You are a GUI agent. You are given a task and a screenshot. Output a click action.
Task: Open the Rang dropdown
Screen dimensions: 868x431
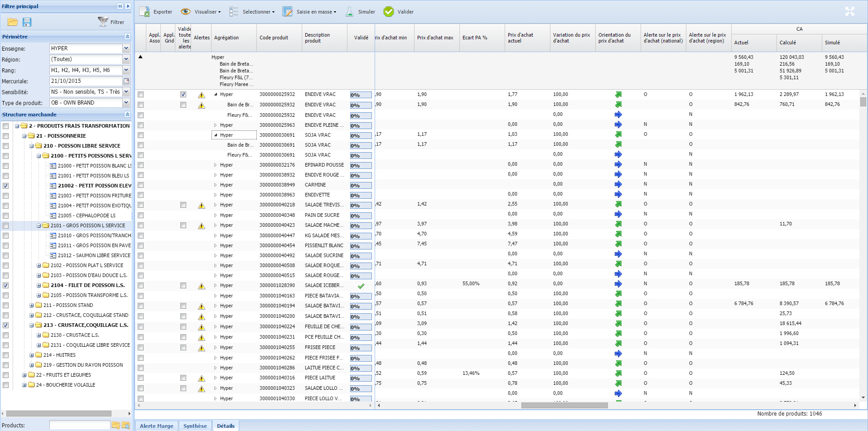click(x=126, y=70)
